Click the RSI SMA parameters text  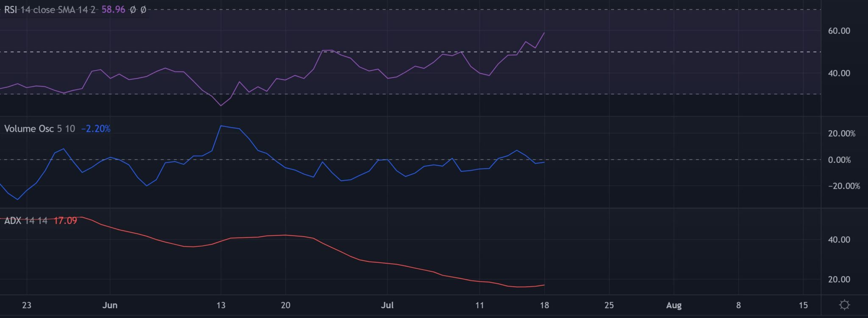(58, 10)
